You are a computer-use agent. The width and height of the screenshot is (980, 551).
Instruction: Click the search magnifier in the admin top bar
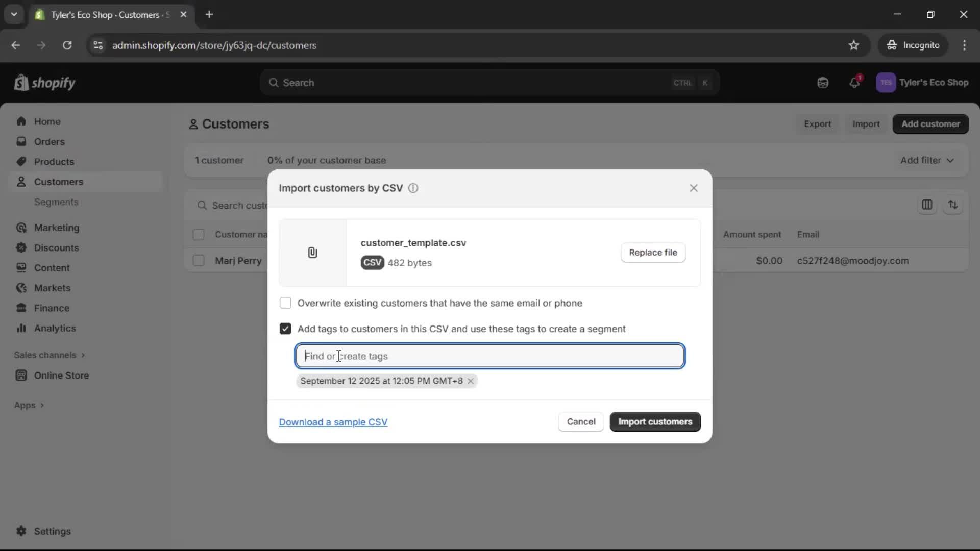[x=274, y=82]
